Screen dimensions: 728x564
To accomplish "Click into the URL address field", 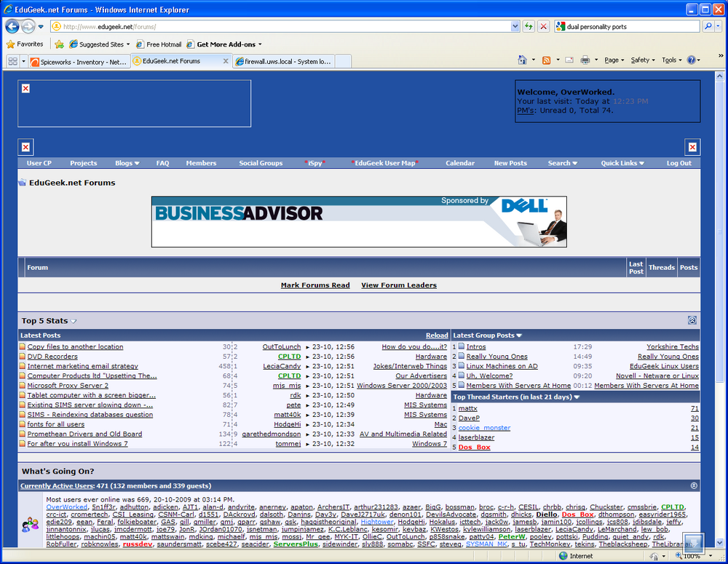I will tap(281, 26).
